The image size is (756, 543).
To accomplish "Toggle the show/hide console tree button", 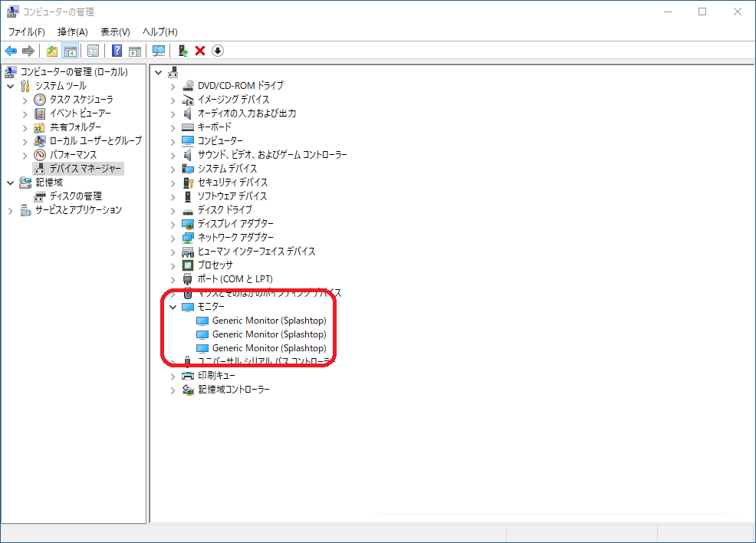I will [x=70, y=51].
